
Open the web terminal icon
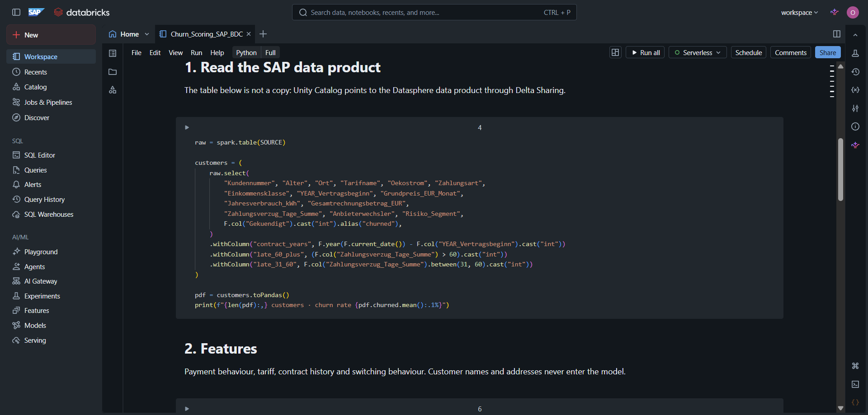coord(855,384)
